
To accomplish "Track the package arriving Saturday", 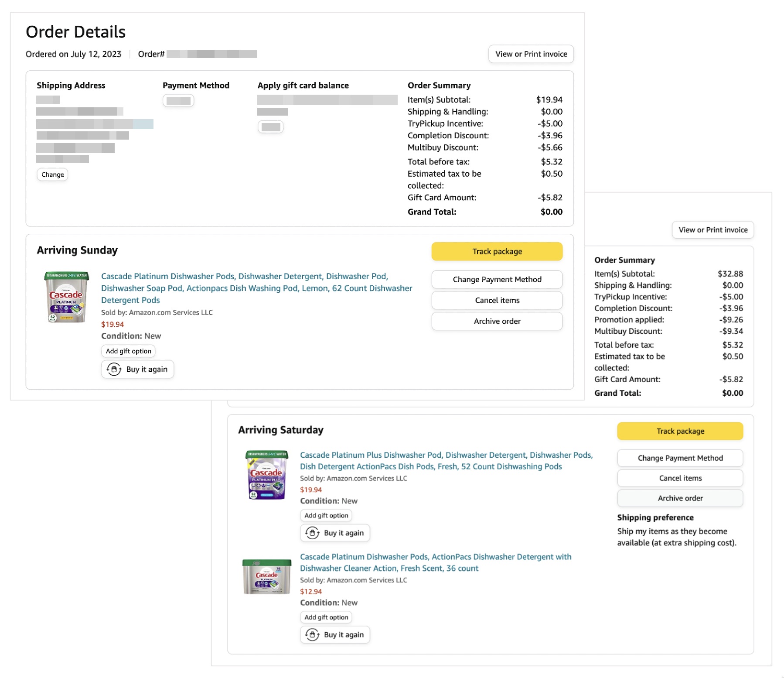I will (x=680, y=431).
